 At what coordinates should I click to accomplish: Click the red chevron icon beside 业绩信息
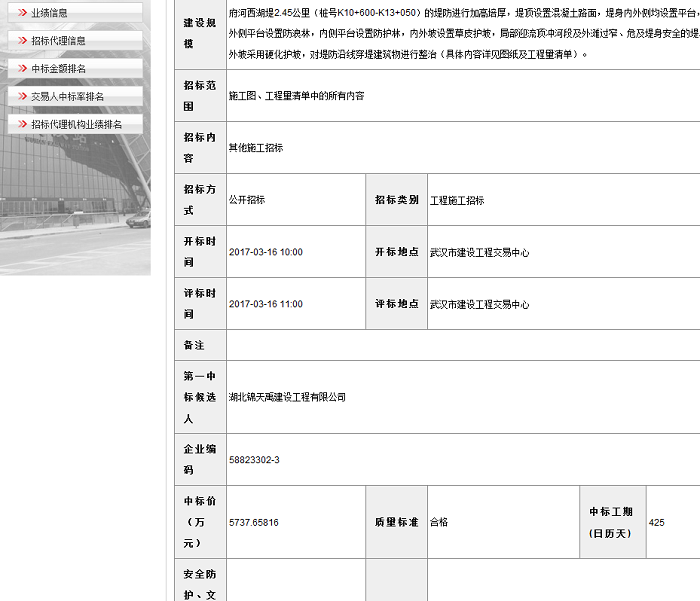(21, 13)
